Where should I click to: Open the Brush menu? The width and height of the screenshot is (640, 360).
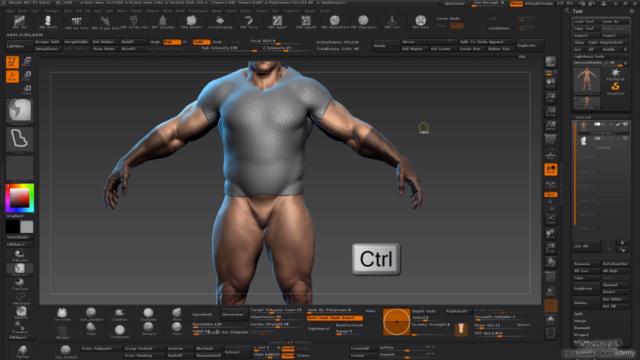(x=22, y=11)
